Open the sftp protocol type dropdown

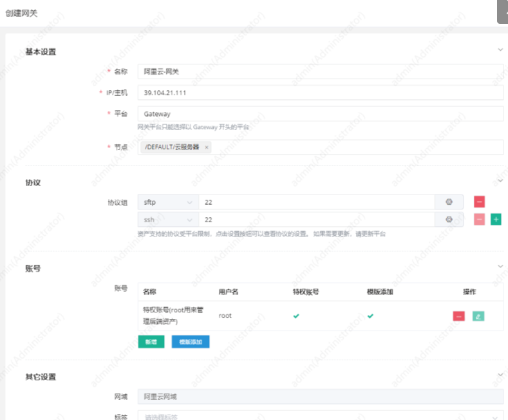point(168,202)
